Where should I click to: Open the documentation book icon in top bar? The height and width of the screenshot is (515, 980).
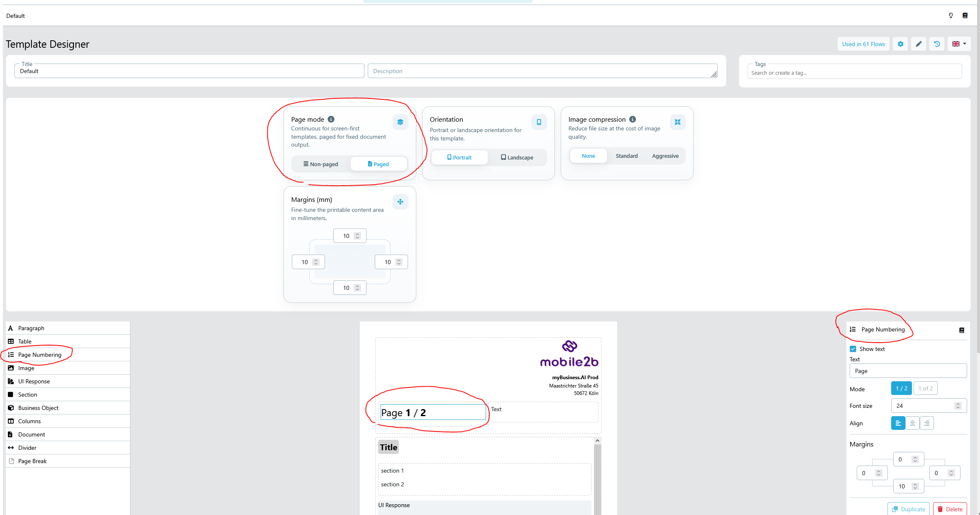tap(965, 15)
